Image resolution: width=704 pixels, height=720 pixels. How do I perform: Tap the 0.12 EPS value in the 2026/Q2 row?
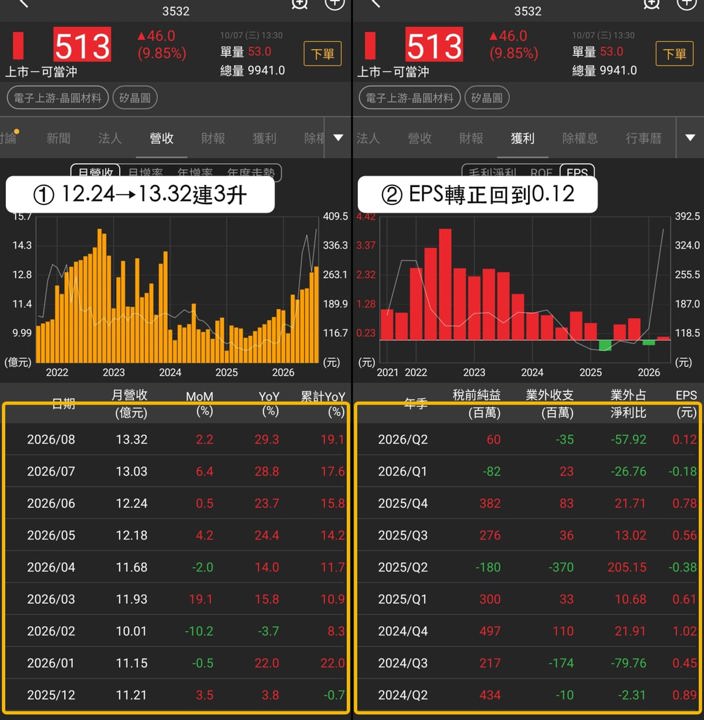coord(684,439)
